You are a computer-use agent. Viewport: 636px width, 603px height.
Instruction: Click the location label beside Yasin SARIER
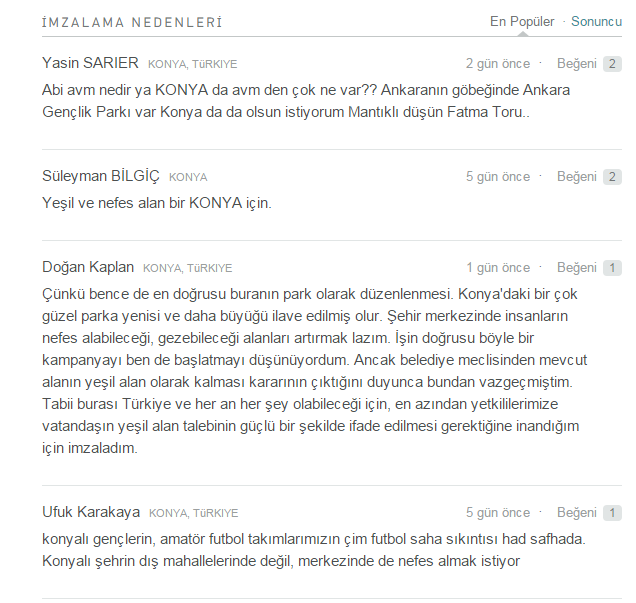[193, 64]
